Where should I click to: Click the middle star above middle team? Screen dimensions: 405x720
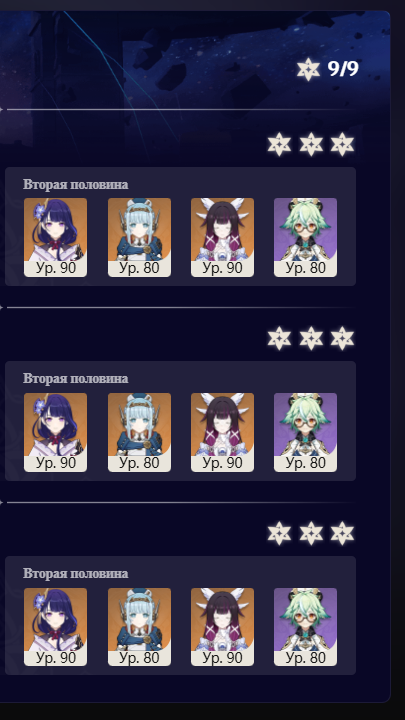[311, 338]
